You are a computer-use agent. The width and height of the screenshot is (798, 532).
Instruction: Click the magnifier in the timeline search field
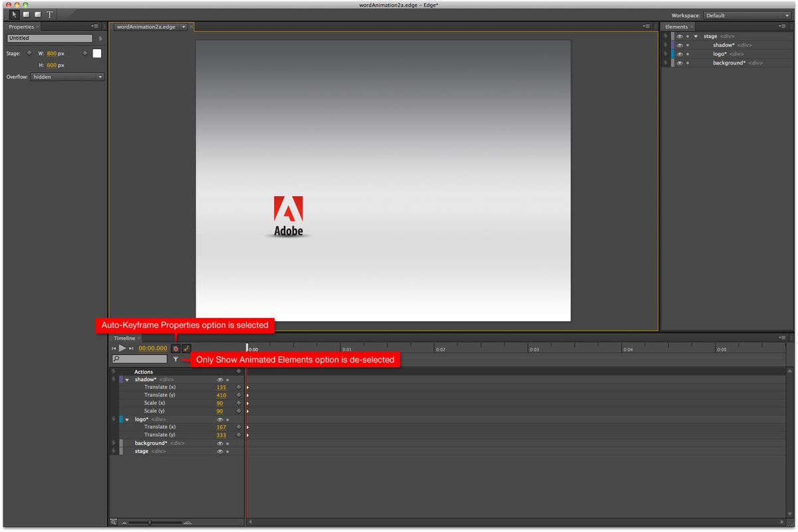114,359
